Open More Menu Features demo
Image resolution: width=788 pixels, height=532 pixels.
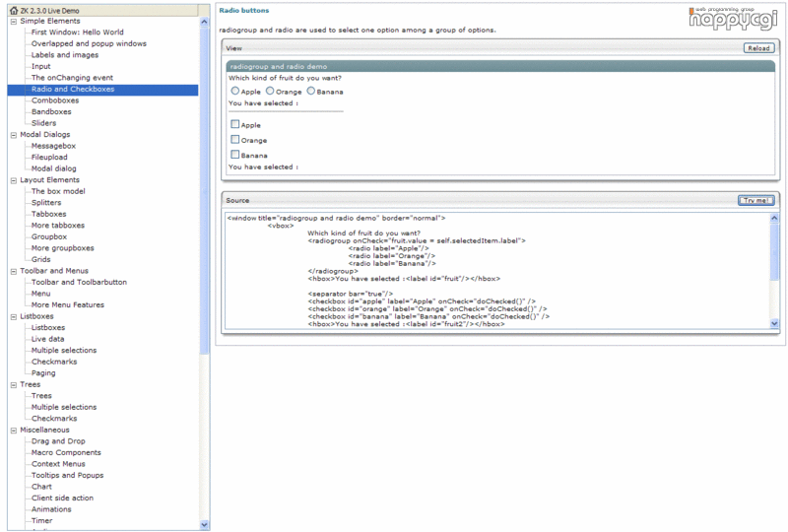click(x=68, y=304)
